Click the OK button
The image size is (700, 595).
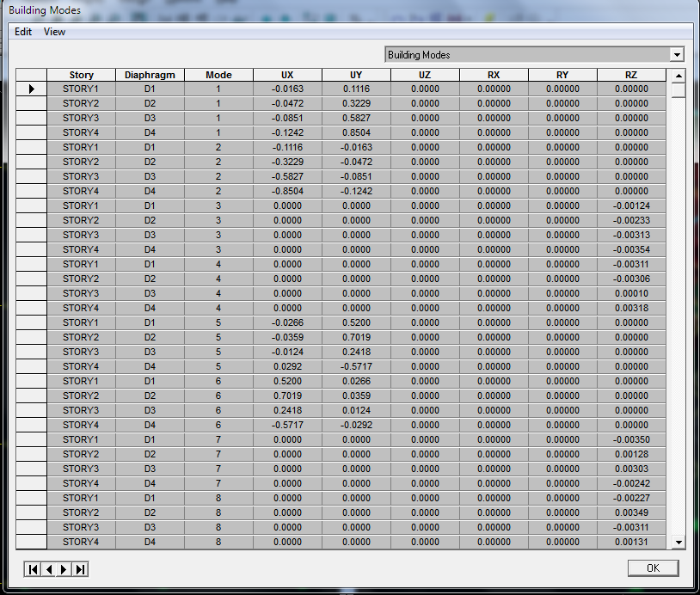coord(653,567)
